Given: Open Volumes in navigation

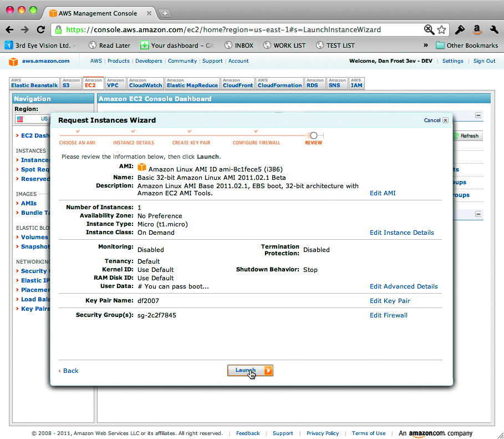Looking at the screenshot, I should [34, 237].
